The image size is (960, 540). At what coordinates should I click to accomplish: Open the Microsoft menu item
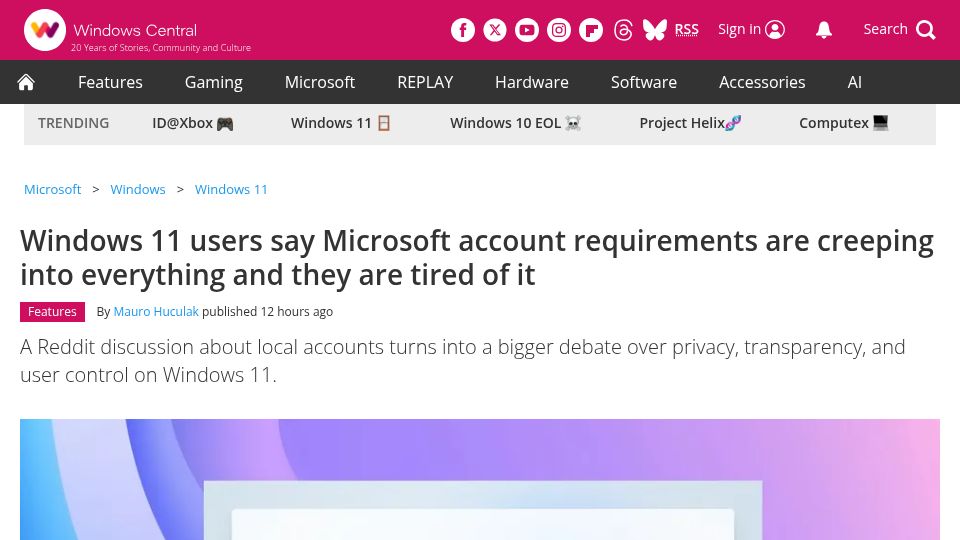(320, 82)
